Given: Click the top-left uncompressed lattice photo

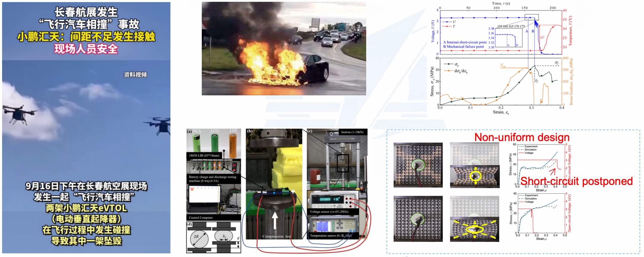Looking at the screenshot, I should 418,165.
